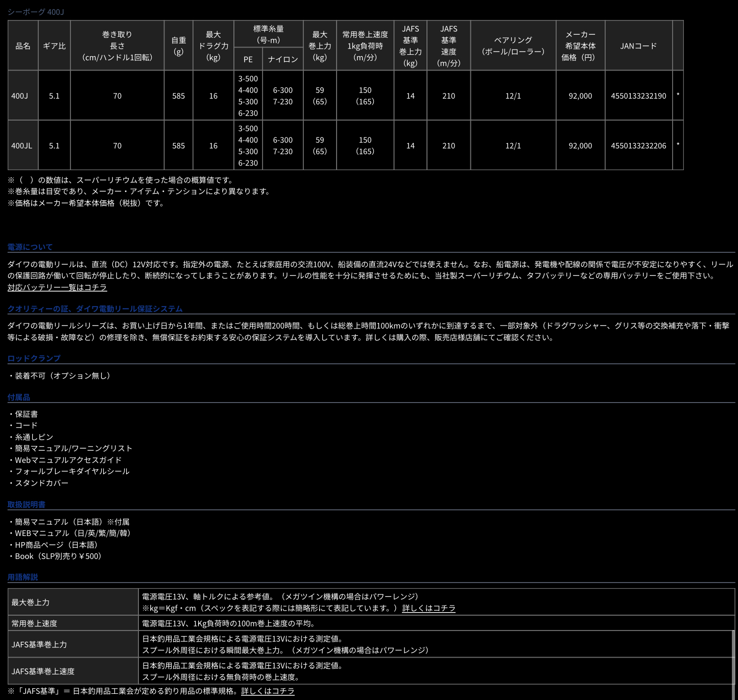
Task: Select the ダイワ電動リール保証システム heading
Action: click(95, 309)
